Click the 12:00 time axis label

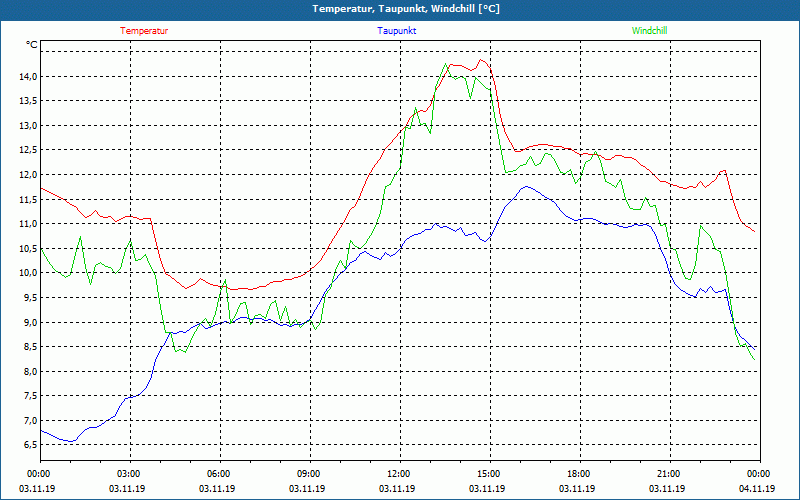coord(400,474)
